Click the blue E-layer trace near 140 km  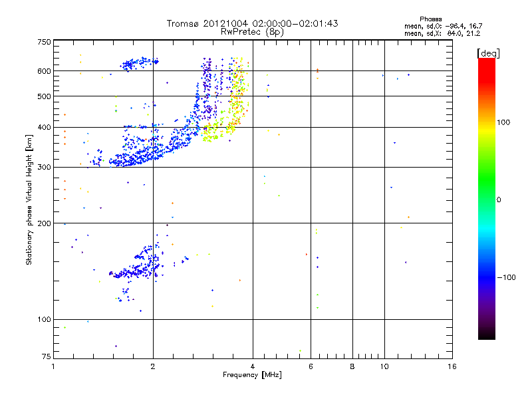click(136, 270)
